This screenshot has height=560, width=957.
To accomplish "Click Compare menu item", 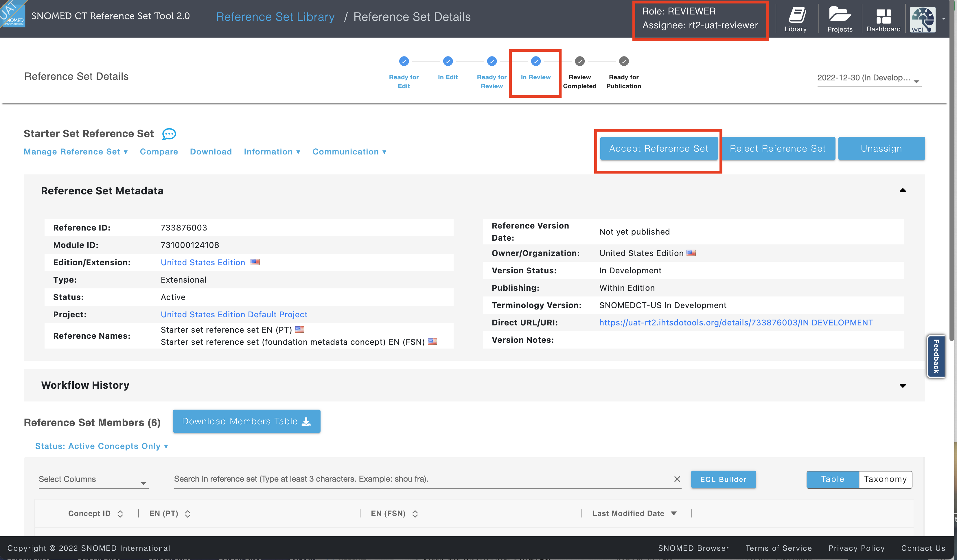I will (x=159, y=152).
